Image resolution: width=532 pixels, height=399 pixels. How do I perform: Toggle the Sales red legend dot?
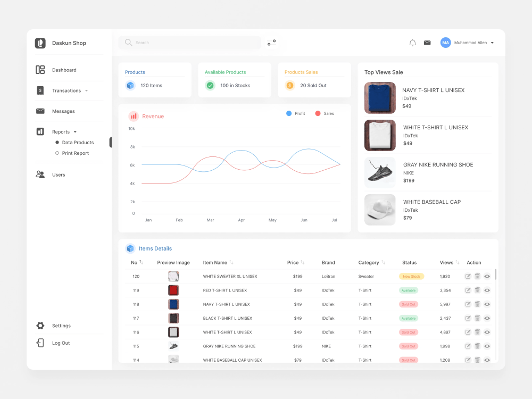318,113
